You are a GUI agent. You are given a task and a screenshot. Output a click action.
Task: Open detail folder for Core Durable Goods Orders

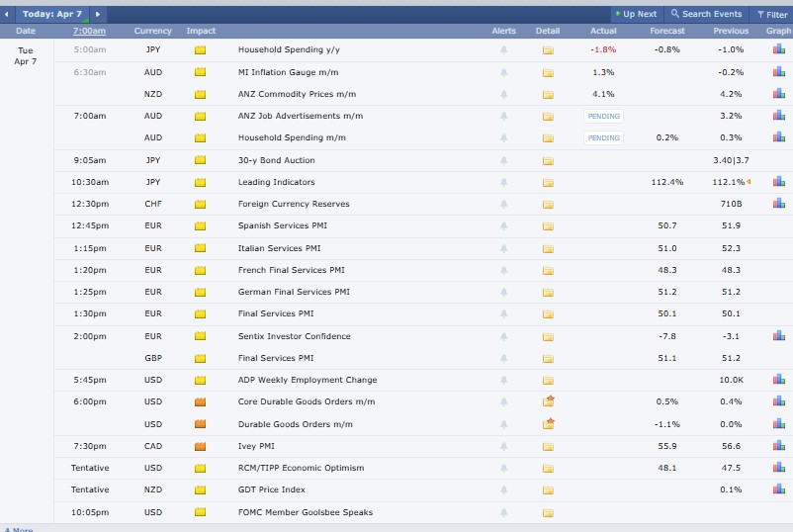coord(548,401)
